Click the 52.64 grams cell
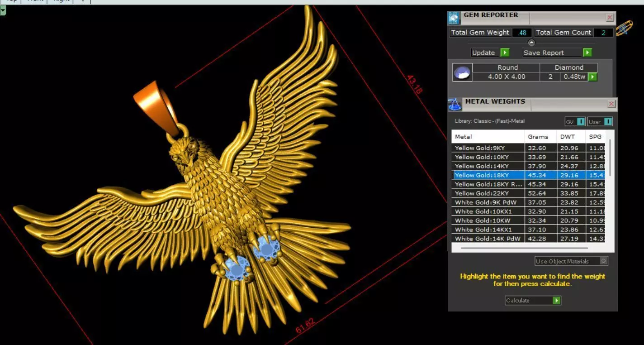 tap(540, 193)
